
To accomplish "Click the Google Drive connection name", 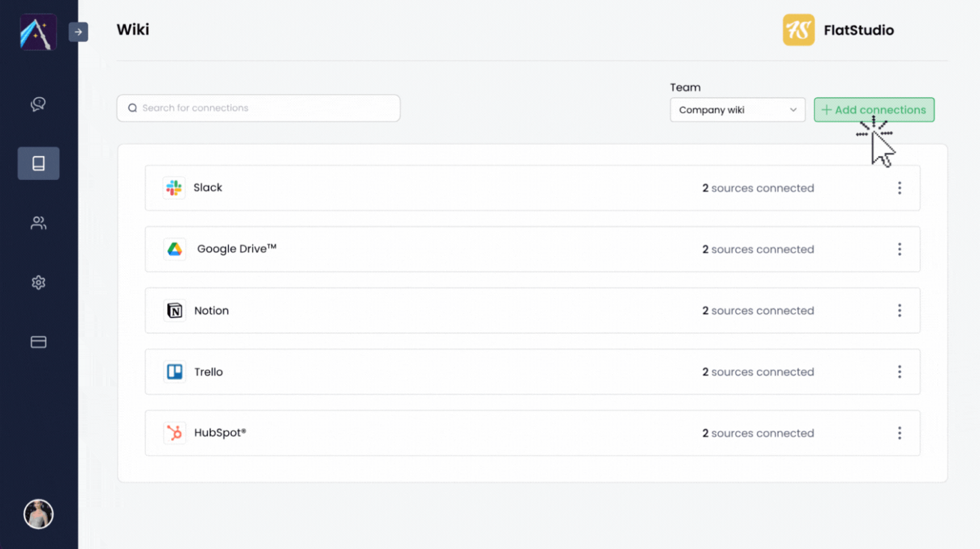I will (x=237, y=249).
